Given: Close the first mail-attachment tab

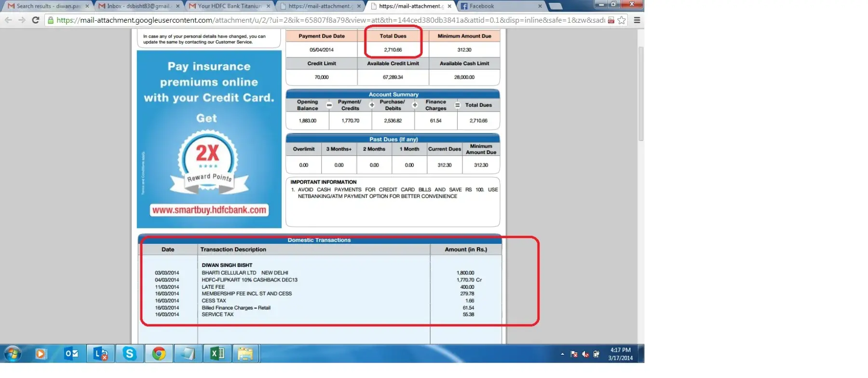Looking at the screenshot, I should tap(359, 6).
